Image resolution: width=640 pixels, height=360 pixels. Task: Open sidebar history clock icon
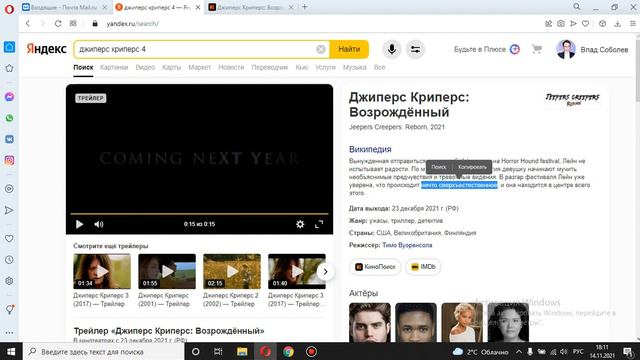click(9, 260)
